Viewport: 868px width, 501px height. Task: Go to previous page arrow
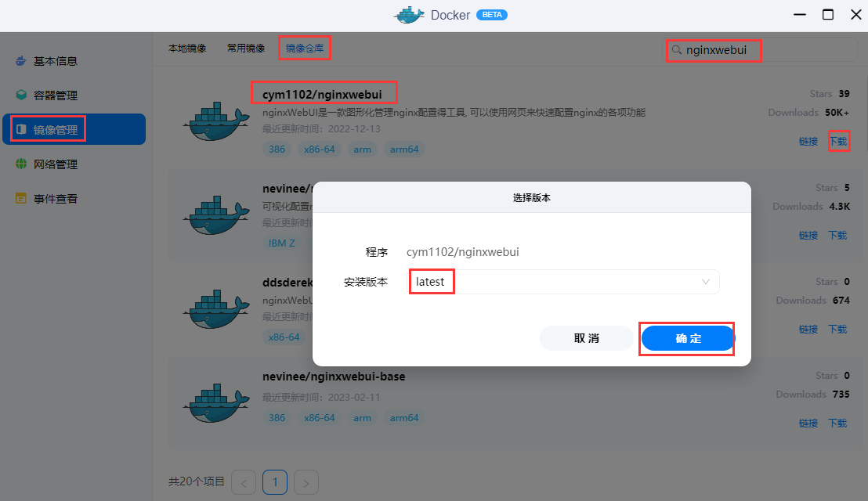point(244,482)
